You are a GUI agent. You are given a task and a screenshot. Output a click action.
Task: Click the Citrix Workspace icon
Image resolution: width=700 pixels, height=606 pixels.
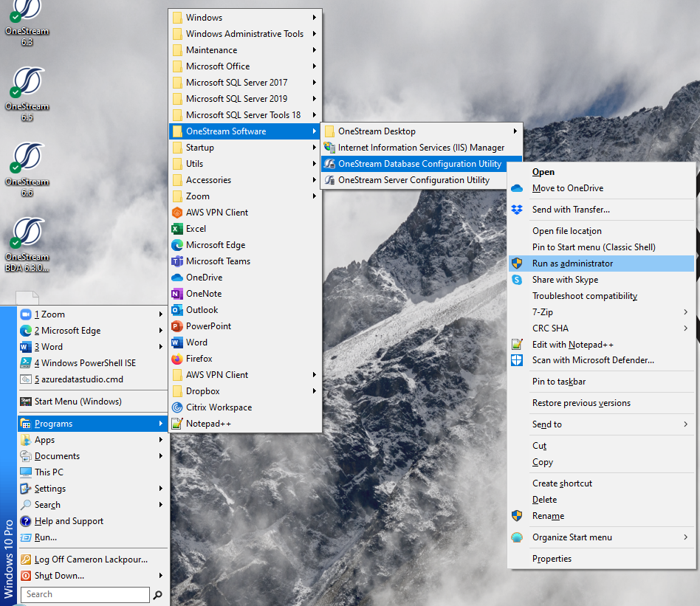(177, 407)
